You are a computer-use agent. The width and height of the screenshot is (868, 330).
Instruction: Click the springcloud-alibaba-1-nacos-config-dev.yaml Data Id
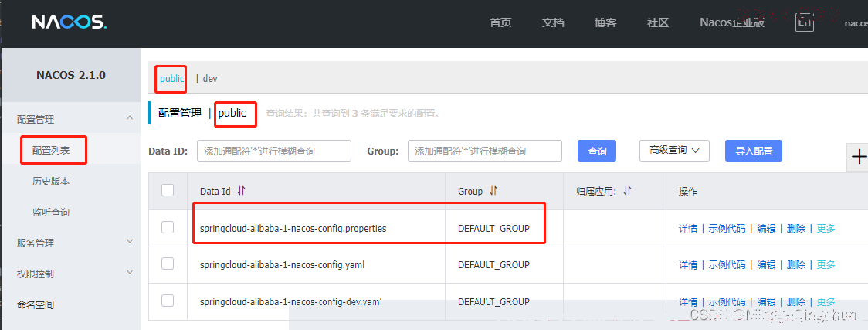pyautogui.click(x=291, y=301)
